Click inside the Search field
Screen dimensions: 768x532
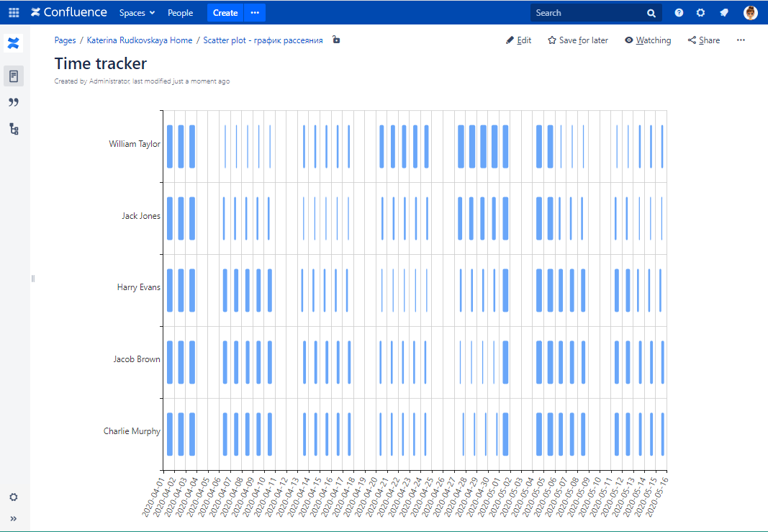(x=590, y=12)
